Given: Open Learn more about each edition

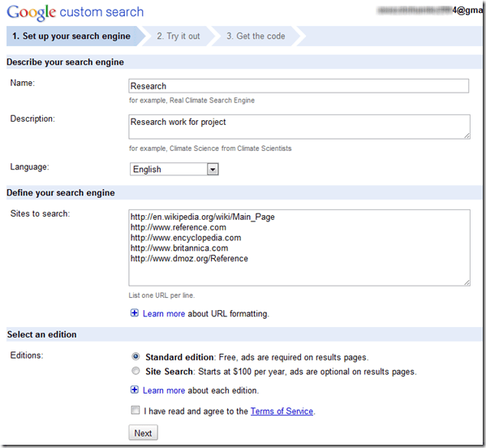Looking at the screenshot, I should (164, 390).
